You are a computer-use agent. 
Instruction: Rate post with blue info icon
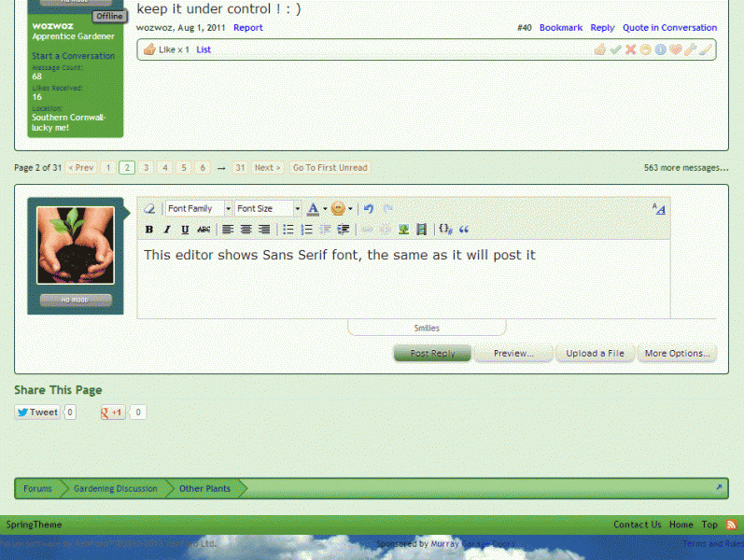click(661, 49)
